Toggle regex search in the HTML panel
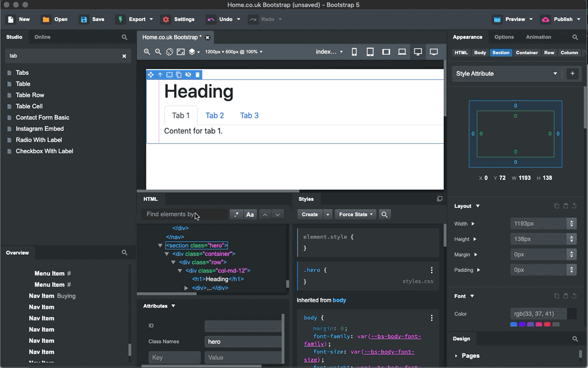588x368 pixels. pyautogui.click(x=236, y=214)
